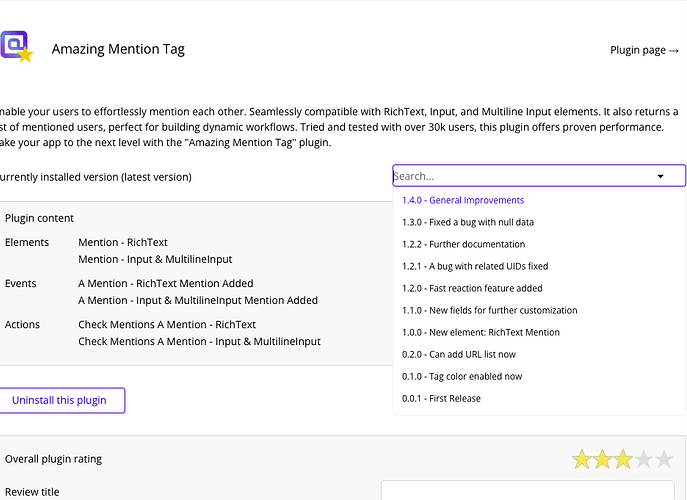Click Uninstall this plugin button

point(59,400)
